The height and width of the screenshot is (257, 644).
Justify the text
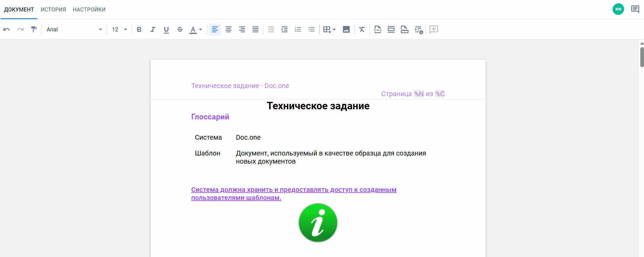[256, 29]
